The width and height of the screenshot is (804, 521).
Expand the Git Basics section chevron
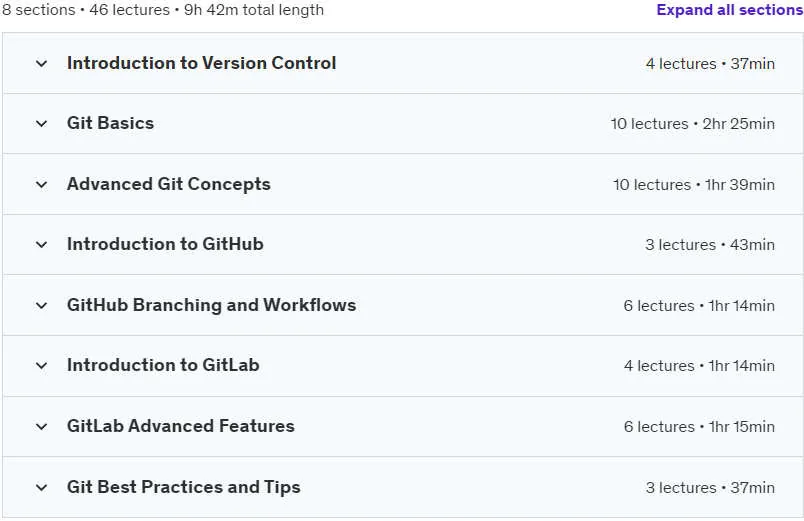click(x=42, y=124)
